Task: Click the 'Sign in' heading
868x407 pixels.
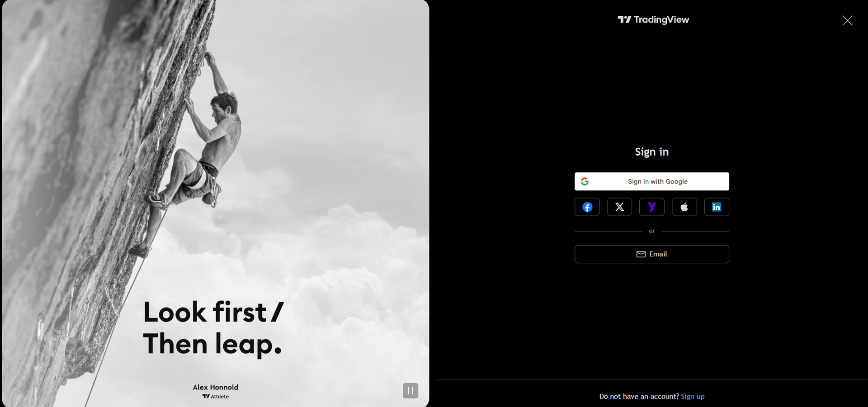Action: point(652,152)
